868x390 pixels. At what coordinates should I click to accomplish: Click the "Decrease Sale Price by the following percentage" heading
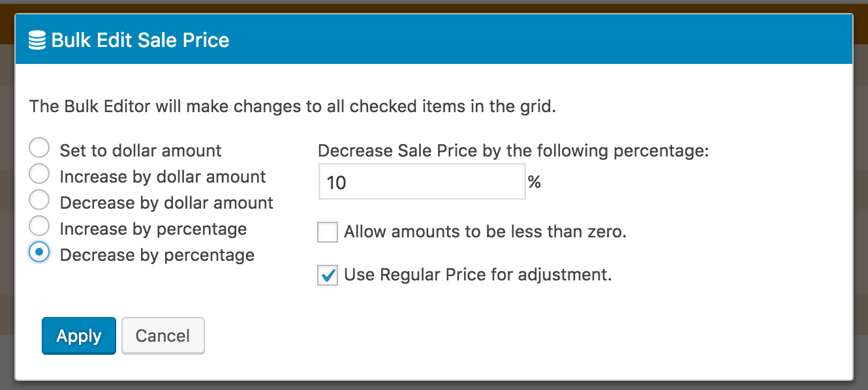pyautogui.click(x=513, y=151)
